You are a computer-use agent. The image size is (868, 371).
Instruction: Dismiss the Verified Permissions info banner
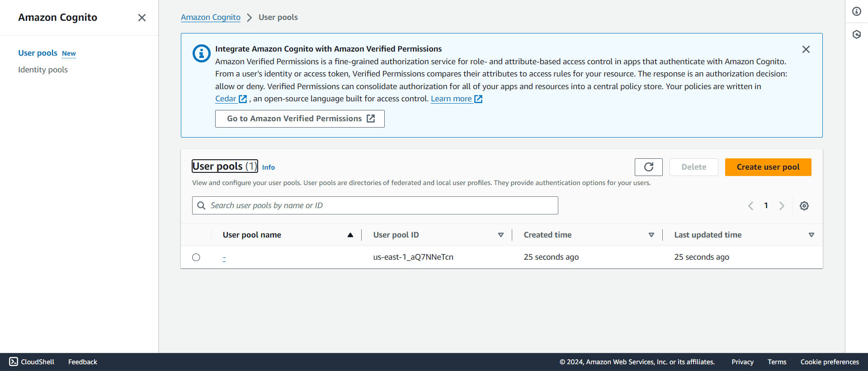click(x=806, y=49)
